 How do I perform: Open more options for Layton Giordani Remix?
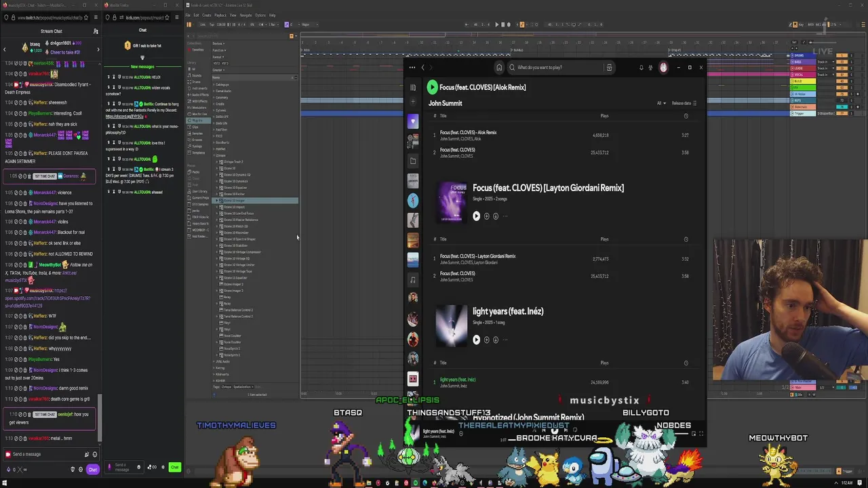505,216
